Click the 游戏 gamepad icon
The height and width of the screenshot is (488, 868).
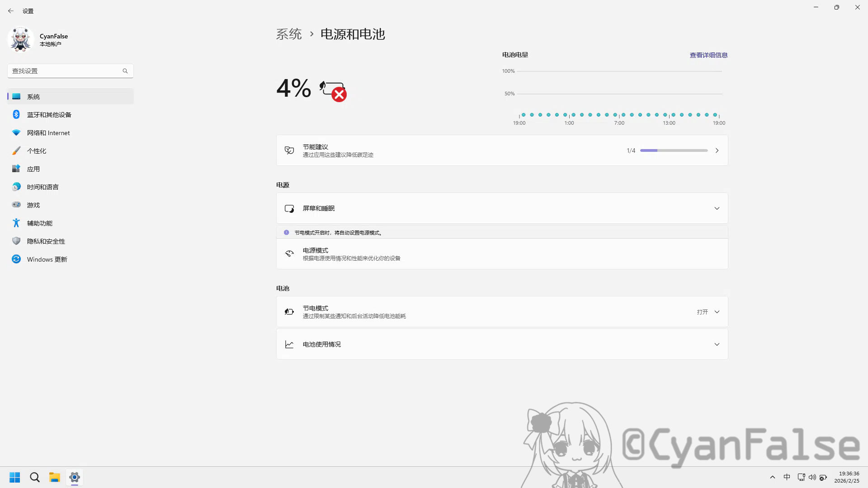click(16, 205)
